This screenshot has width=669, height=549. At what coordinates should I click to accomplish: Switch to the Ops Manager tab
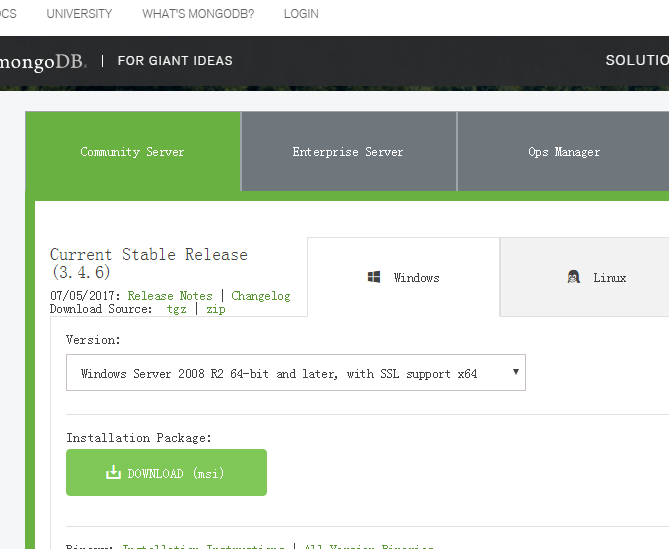pyautogui.click(x=564, y=151)
